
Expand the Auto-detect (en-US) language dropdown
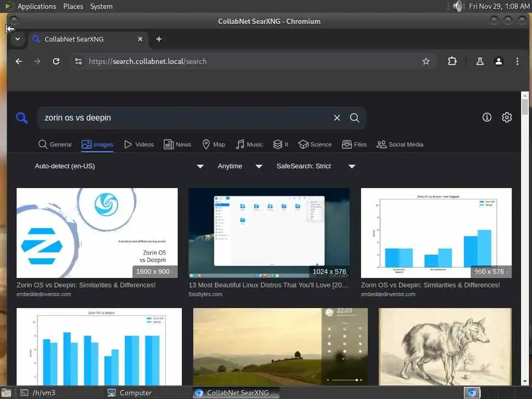119,166
